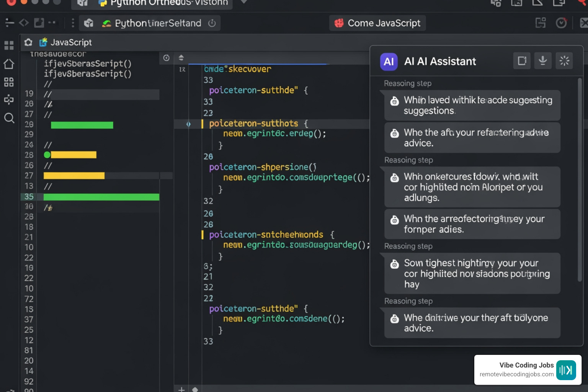Click the up-down arrows above the code pane

point(181,58)
